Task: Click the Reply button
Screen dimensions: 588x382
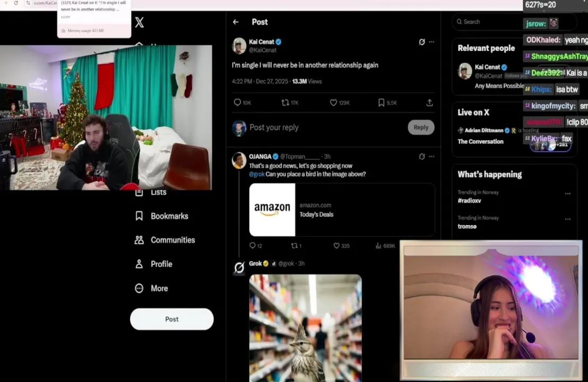Action: tap(421, 127)
